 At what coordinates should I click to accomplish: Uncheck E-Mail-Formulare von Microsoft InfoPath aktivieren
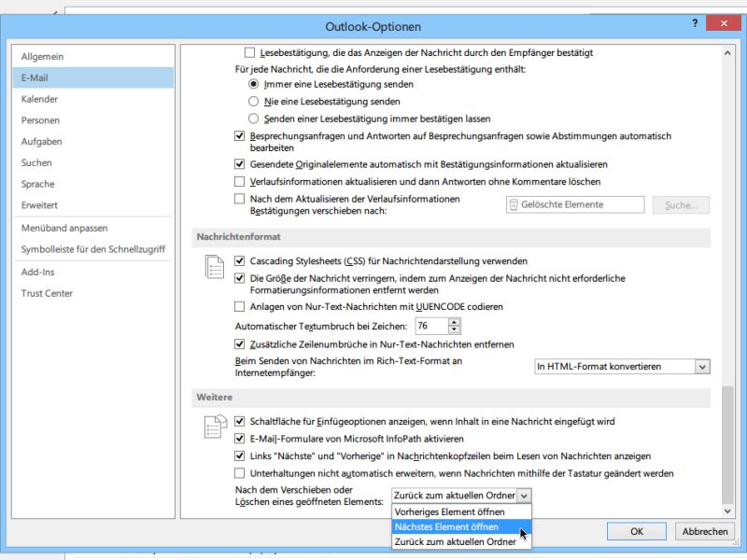pos(240,439)
